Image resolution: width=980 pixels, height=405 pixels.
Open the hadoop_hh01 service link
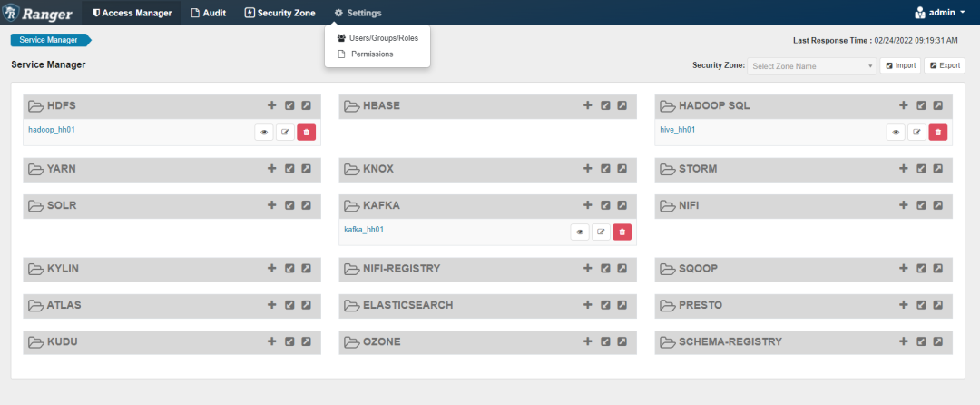53,129
